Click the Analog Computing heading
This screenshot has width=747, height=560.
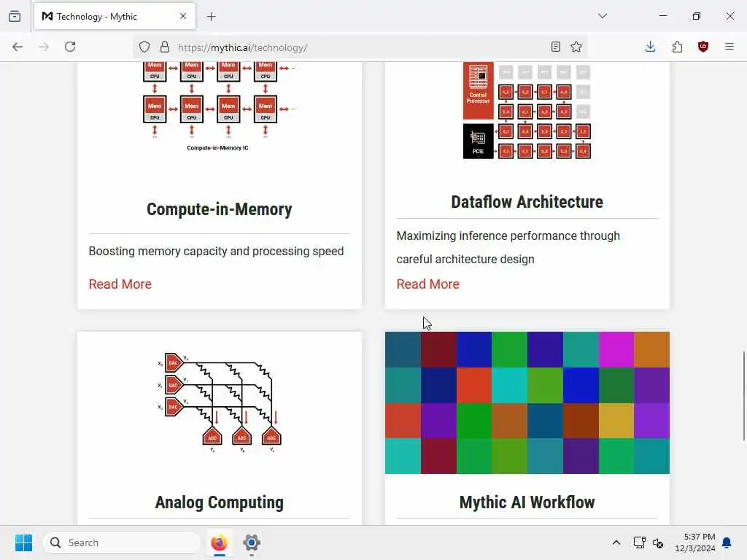(219, 502)
